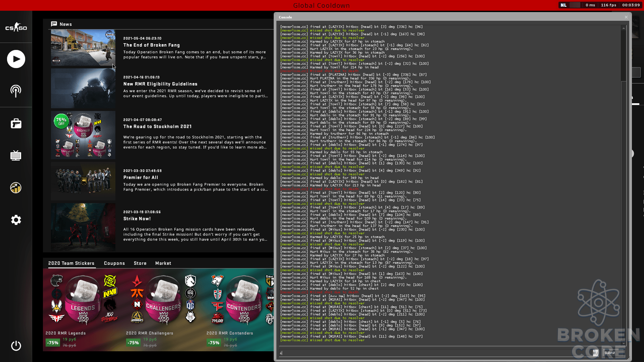Screen dimensions: 644x362
Task: Open the Premier for All article
Action: coord(141,177)
